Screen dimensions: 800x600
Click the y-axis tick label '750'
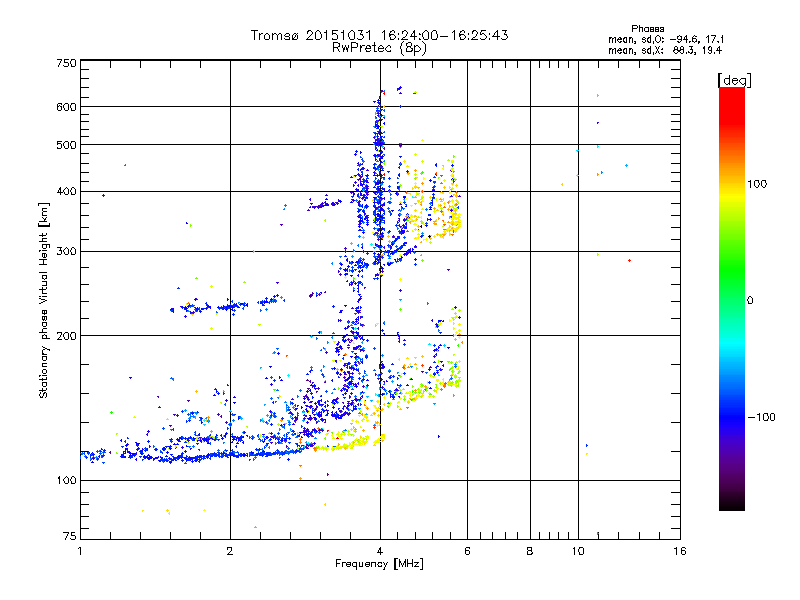tap(67, 63)
